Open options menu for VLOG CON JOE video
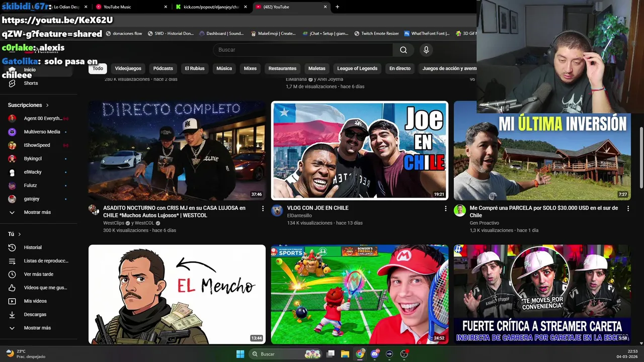 point(445,208)
